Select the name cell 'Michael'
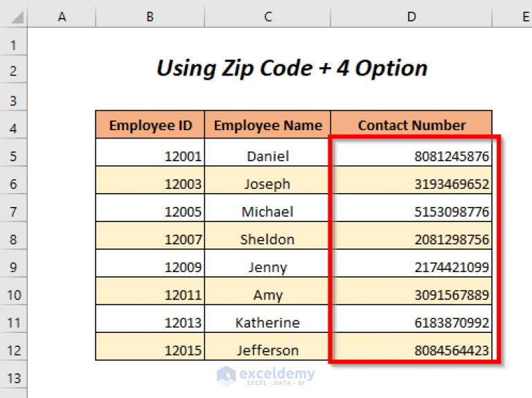This screenshot has width=532, height=398. pos(267,208)
